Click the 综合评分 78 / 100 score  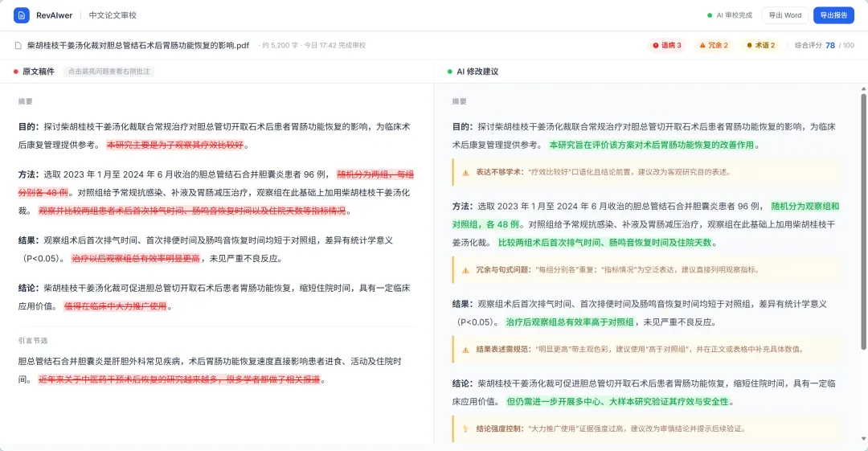tap(825, 46)
